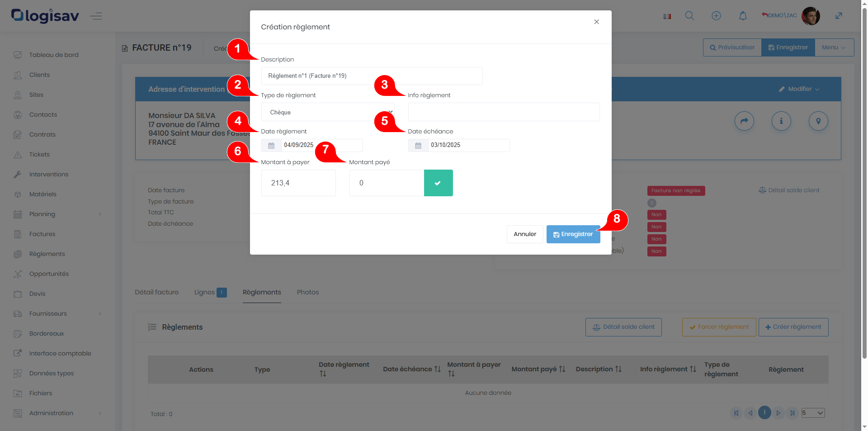Screen dimensions: 868x431
Task: Click the search magnifier in the header
Action: click(689, 16)
